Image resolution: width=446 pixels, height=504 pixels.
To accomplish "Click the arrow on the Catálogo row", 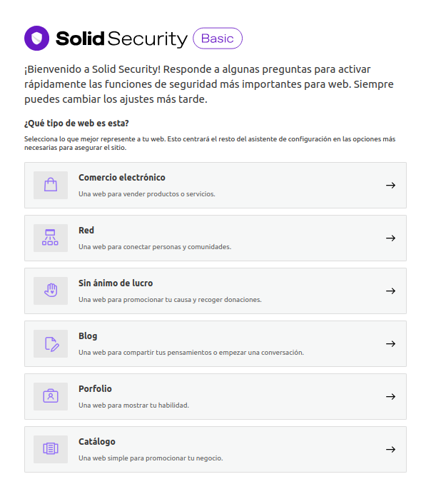I will click(x=390, y=450).
